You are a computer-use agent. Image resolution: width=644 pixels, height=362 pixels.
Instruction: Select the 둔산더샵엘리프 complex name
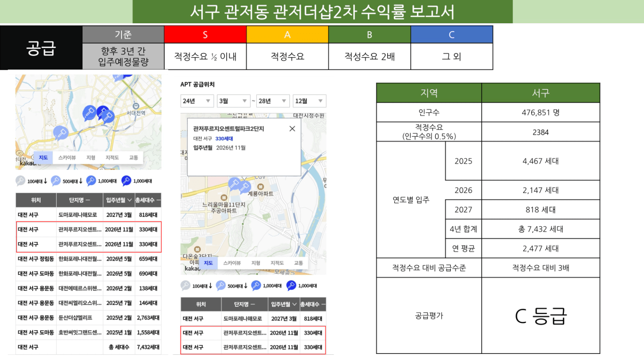point(75,318)
